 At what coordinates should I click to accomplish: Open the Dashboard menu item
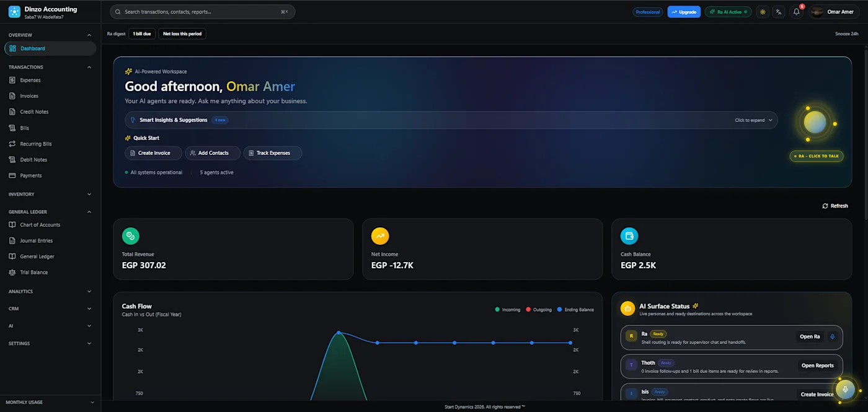50,48
